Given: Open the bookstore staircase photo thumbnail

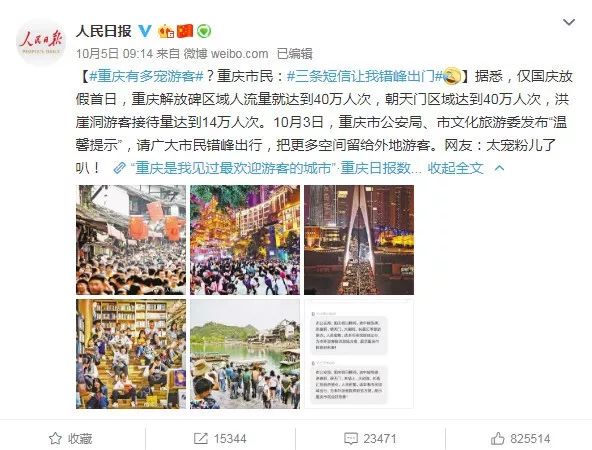Looking at the screenshot, I should tap(131, 354).
